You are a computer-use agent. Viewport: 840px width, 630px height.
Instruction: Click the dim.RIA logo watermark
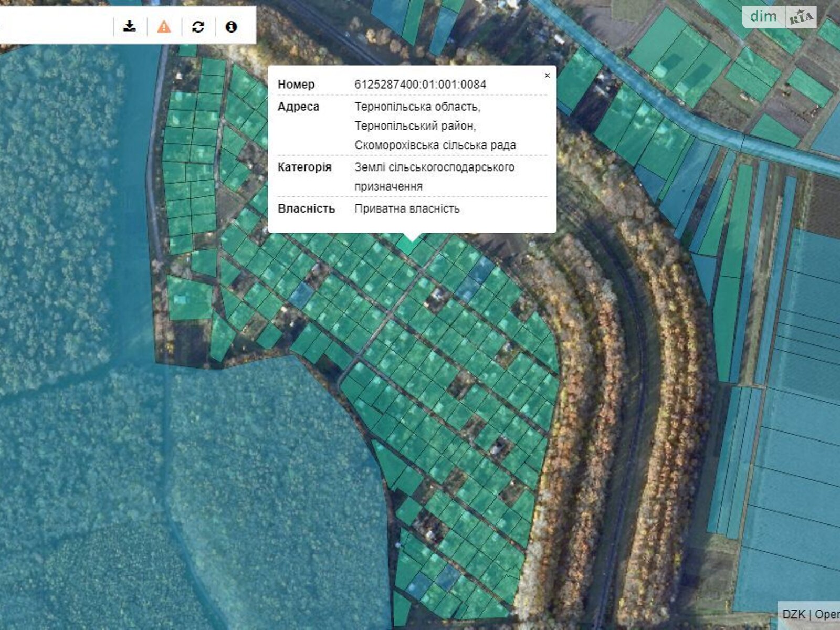coord(779,17)
